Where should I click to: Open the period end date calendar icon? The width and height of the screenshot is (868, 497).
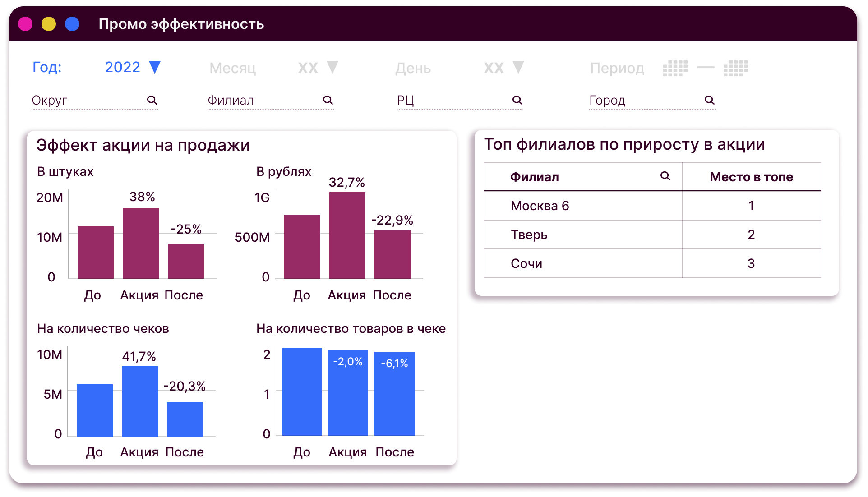pos(735,68)
